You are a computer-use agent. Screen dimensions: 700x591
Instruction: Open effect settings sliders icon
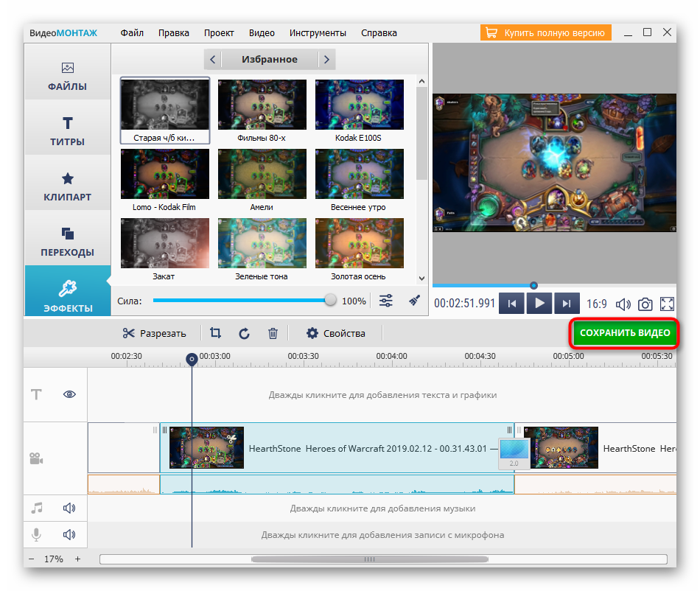(385, 301)
